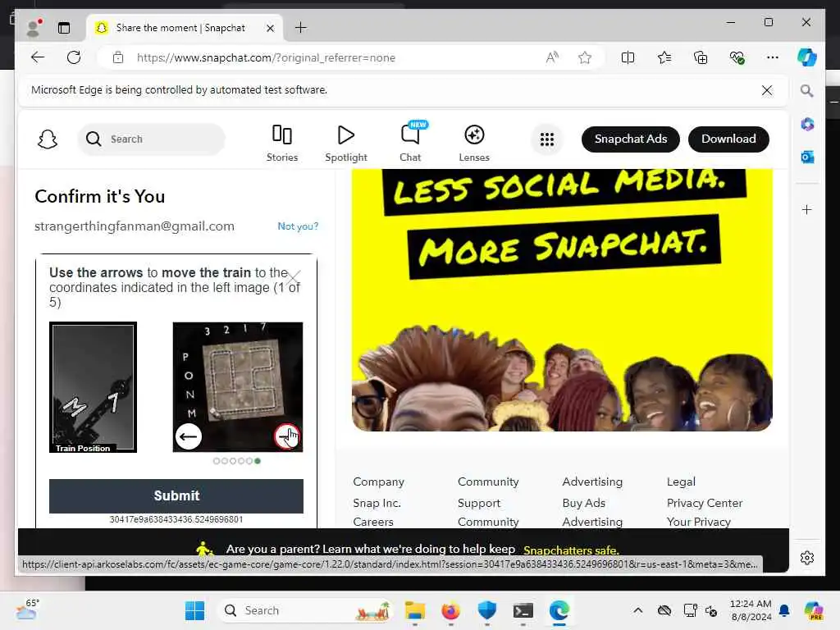Open the 'Snapchatters safe' link
Viewport: 840px width, 630px height.
point(571,550)
